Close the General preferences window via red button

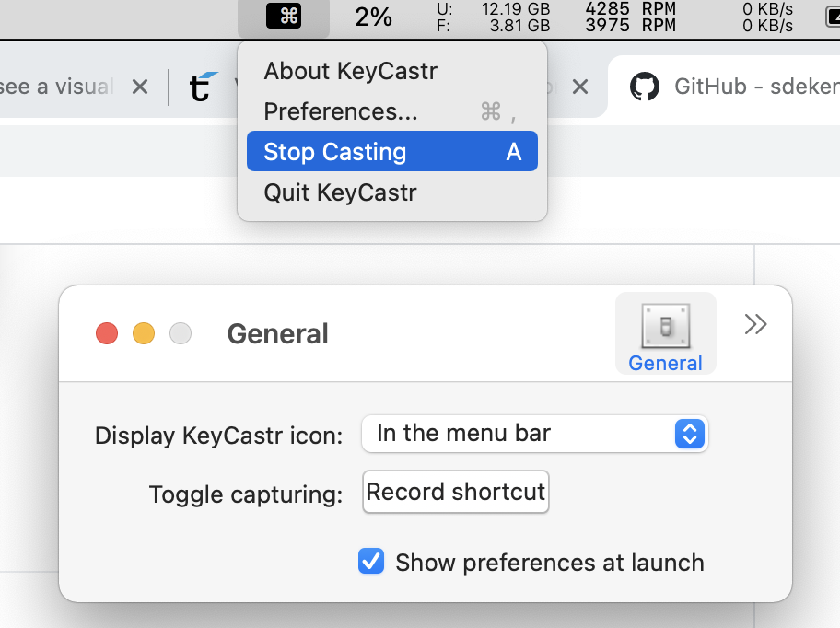tap(107, 333)
